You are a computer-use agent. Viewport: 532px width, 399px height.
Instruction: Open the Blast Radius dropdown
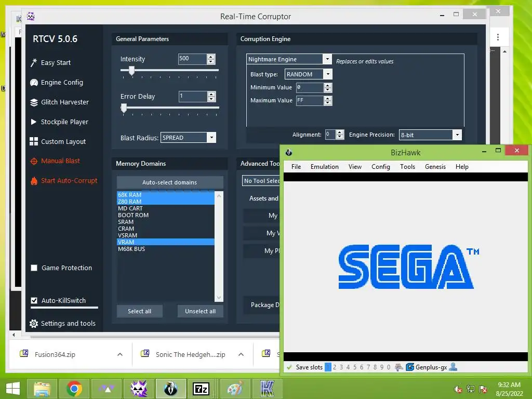point(211,137)
